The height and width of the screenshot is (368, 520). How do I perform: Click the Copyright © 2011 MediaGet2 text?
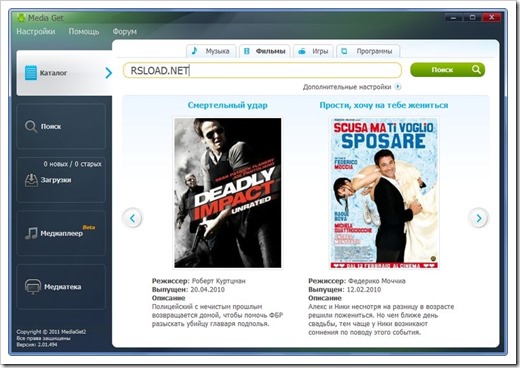tap(51, 332)
